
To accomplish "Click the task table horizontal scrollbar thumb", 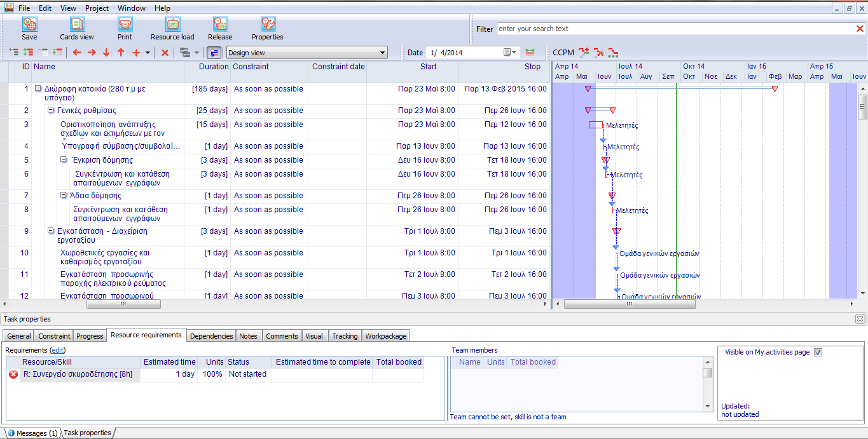I will (123, 304).
